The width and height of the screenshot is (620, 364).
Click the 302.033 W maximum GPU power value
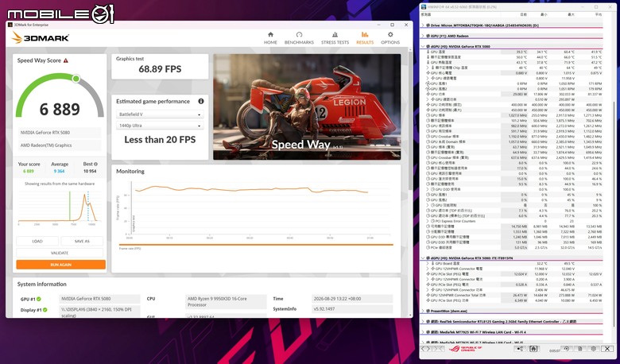[x=566, y=94]
